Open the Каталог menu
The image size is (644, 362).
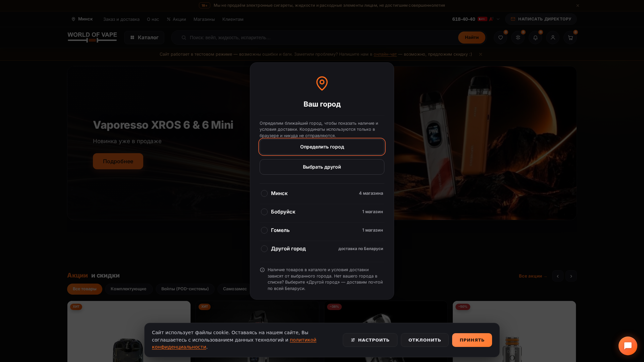click(x=144, y=38)
